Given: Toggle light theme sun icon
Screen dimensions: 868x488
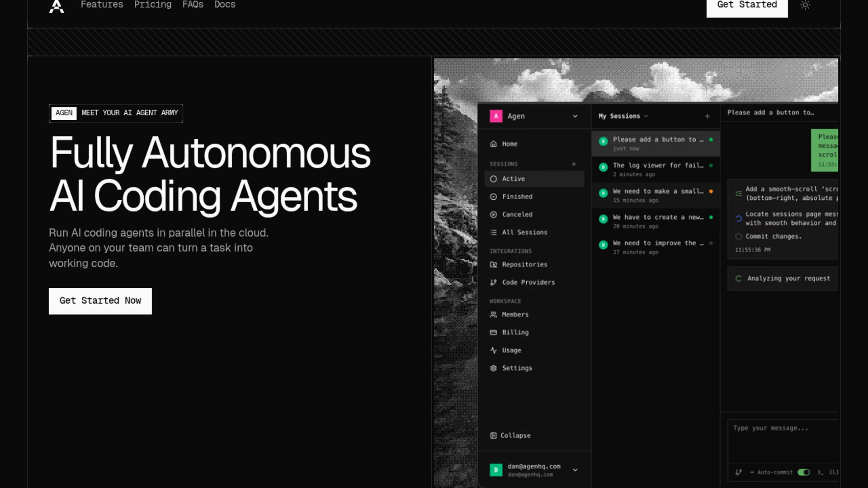Looking at the screenshot, I should [805, 5].
